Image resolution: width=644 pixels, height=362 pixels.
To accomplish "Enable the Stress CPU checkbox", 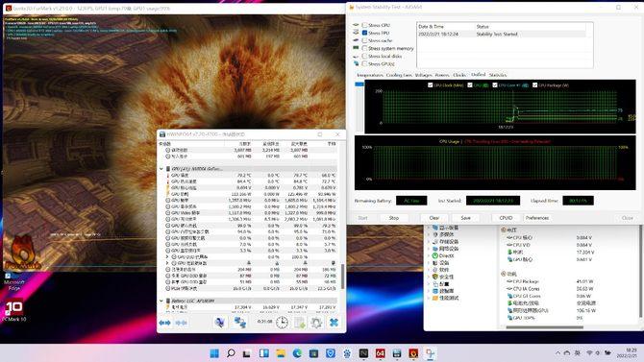I will [x=364, y=25].
